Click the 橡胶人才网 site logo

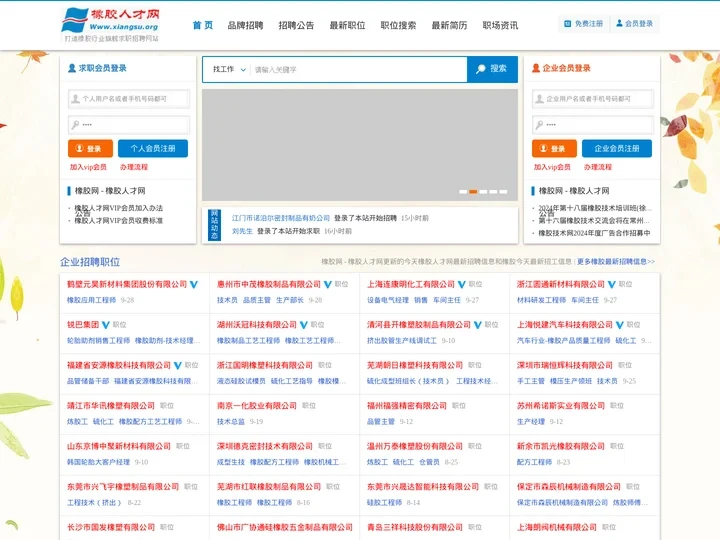tap(110, 25)
